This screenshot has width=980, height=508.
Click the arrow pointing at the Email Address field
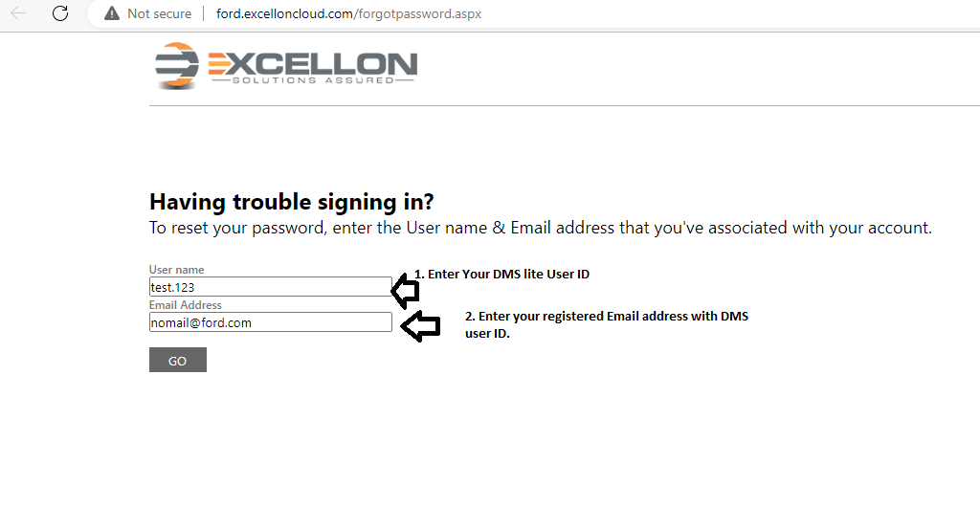click(420, 326)
